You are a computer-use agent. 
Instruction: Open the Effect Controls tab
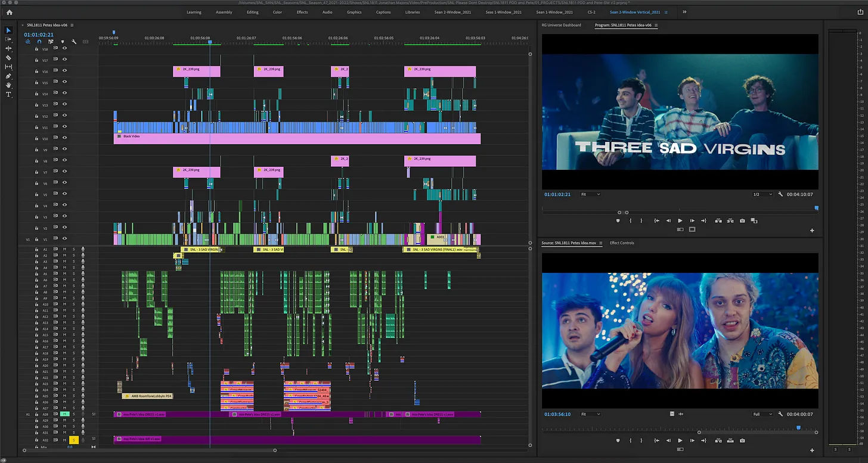622,243
